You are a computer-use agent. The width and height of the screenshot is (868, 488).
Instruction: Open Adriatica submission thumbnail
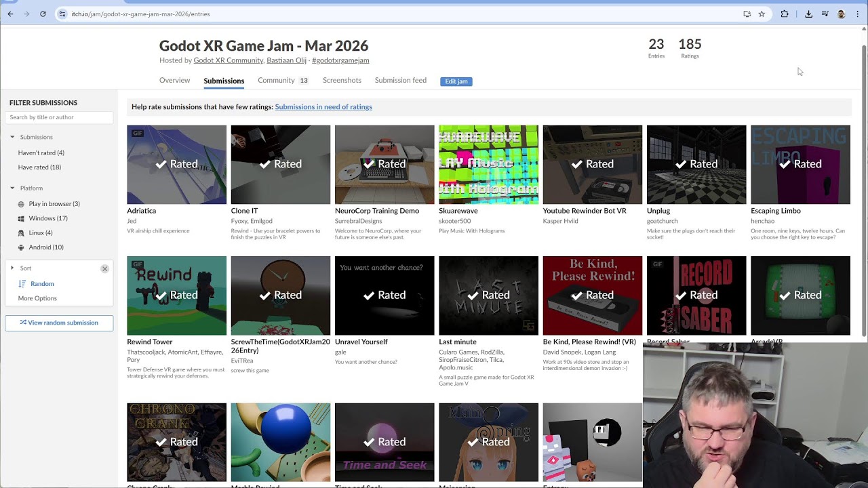(176, 165)
